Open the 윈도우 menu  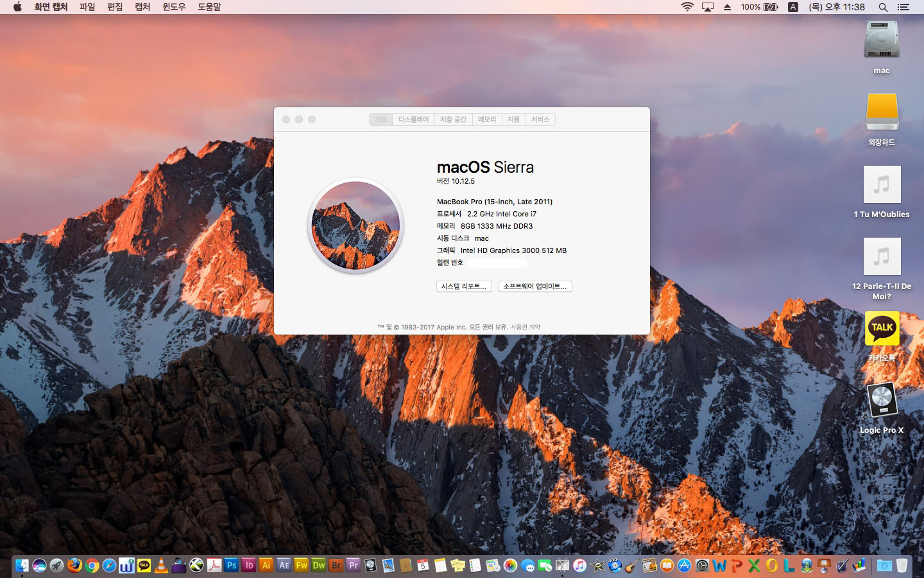click(x=174, y=7)
